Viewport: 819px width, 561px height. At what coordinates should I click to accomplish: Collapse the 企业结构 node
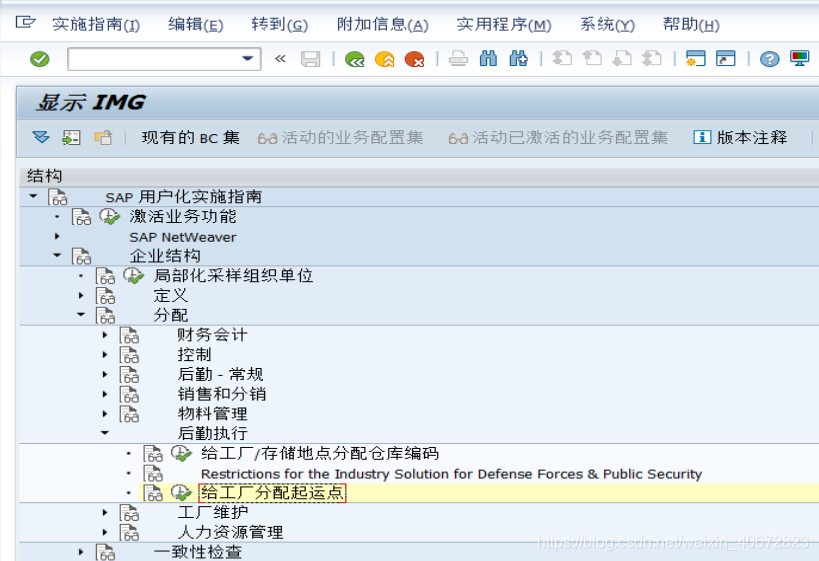pyautogui.click(x=57, y=255)
